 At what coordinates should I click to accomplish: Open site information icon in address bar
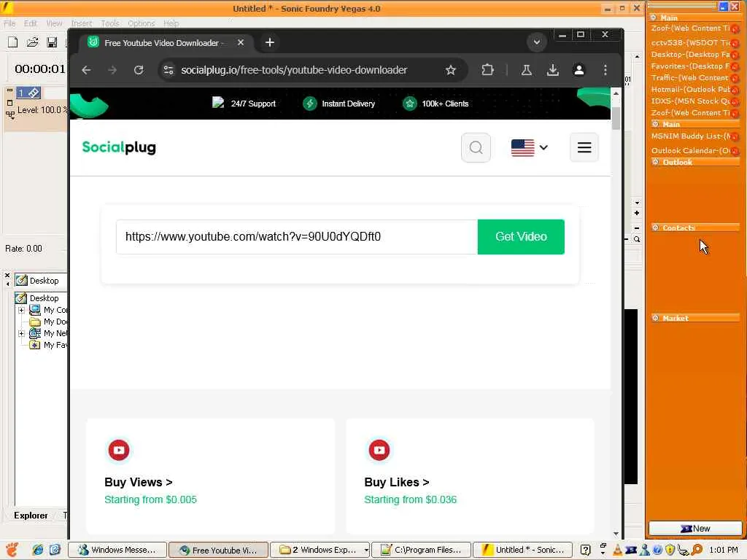pyautogui.click(x=169, y=70)
